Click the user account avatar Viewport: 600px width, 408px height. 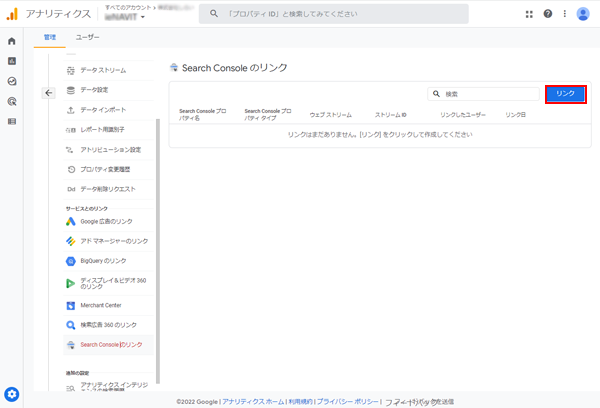click(x=583, y=14)
